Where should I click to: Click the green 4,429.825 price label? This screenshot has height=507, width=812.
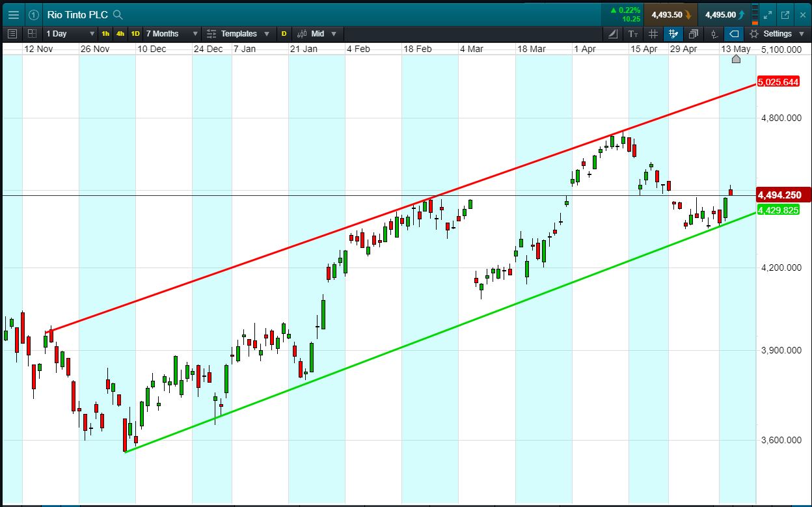778,210
